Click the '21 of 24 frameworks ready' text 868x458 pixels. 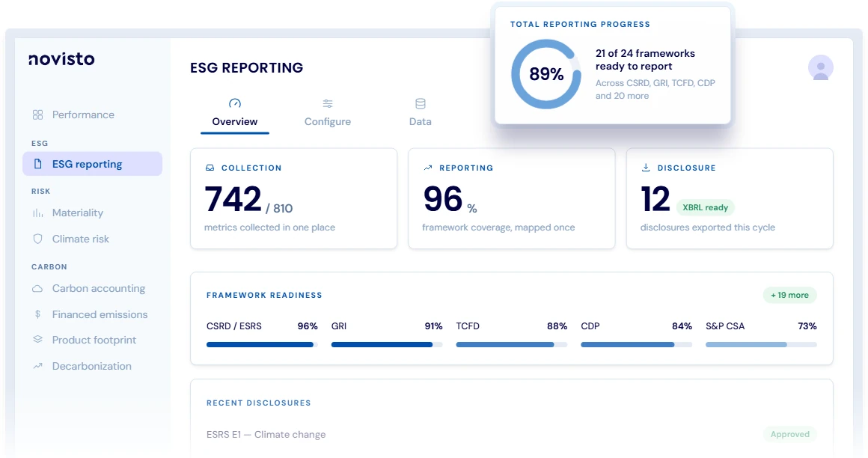click(x=645, y=60)
